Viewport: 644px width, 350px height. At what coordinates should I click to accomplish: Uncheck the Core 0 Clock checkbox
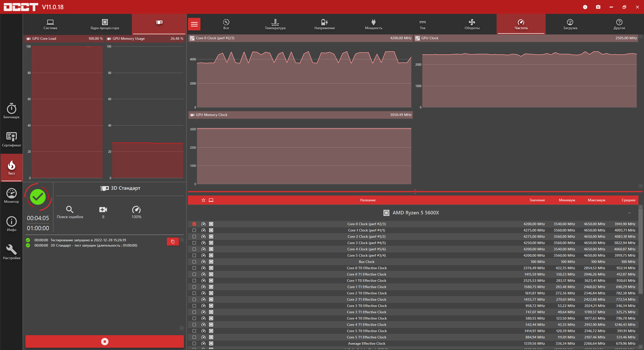(x=194, y=224)
